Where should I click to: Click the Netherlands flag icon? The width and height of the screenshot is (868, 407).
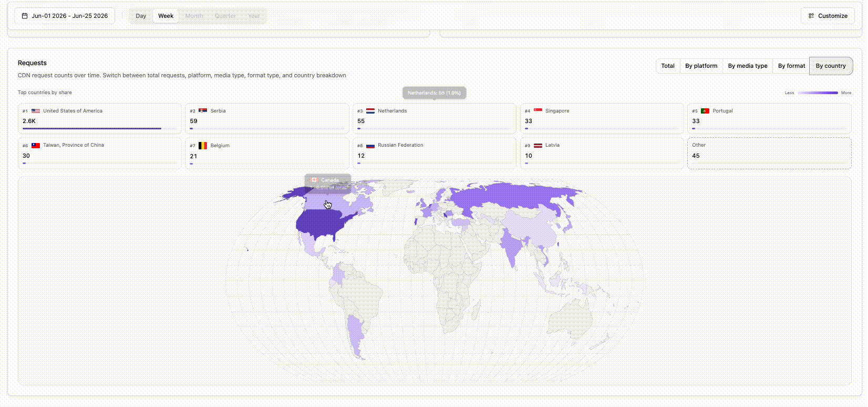click(x=370, y=111)
